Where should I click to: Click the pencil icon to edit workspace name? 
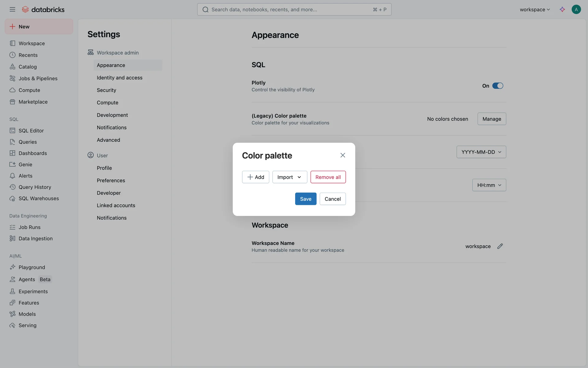point(500,246)
